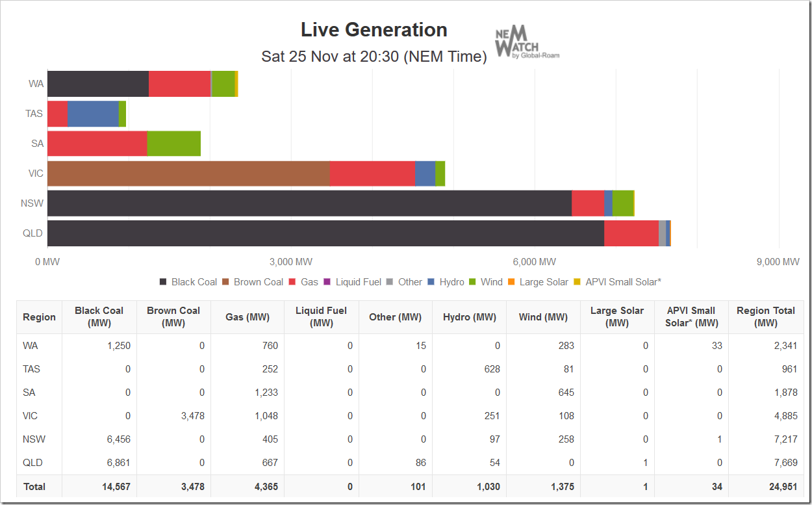Select the NSW row in table

pos(410,439)
